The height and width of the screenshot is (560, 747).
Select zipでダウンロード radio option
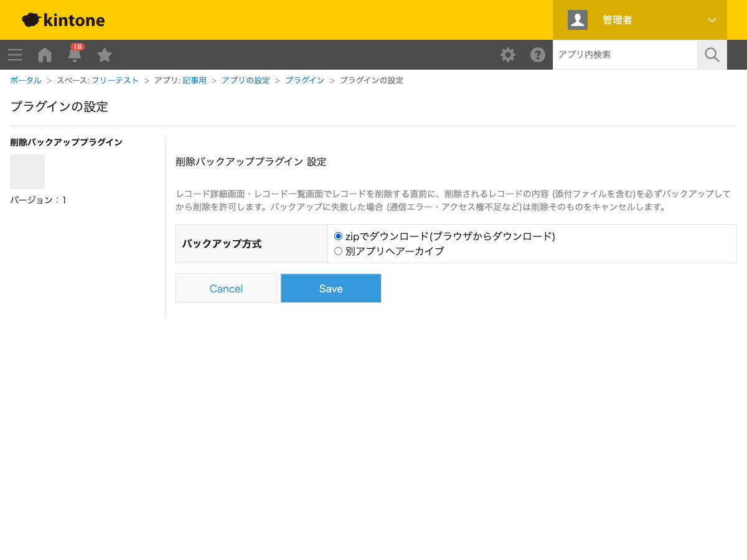339,236
